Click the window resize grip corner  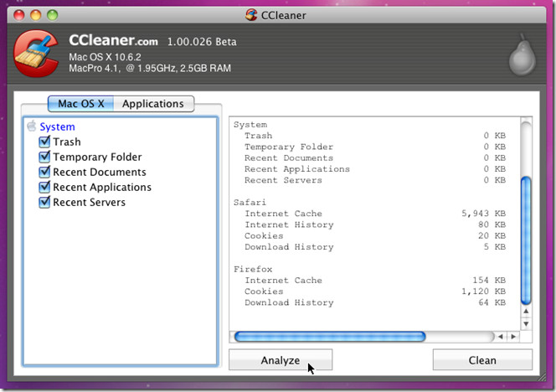(542, 379)
